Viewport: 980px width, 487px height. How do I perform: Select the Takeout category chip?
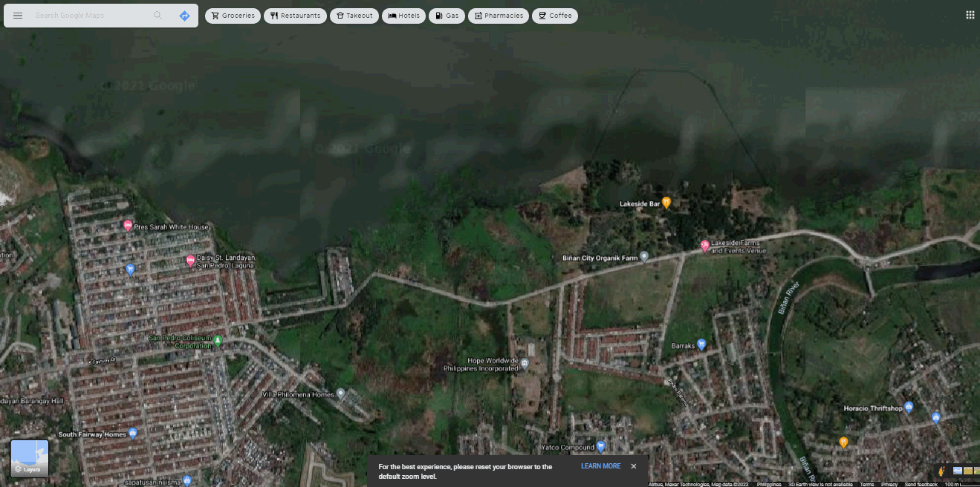(354, 16)
